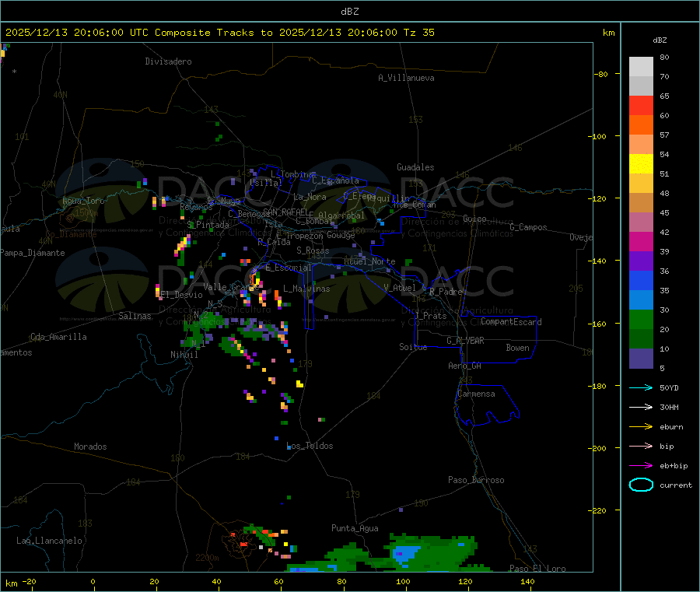The image size is (700, 592).
Task: Select the purple-gray 5-10 dBZ color swatch
Action: [x=641, y=359]
